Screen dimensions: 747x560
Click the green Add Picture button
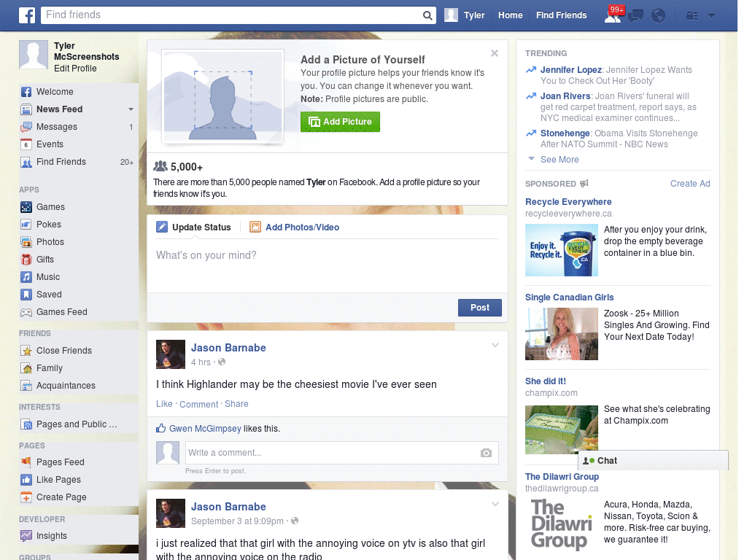(340, 122)
